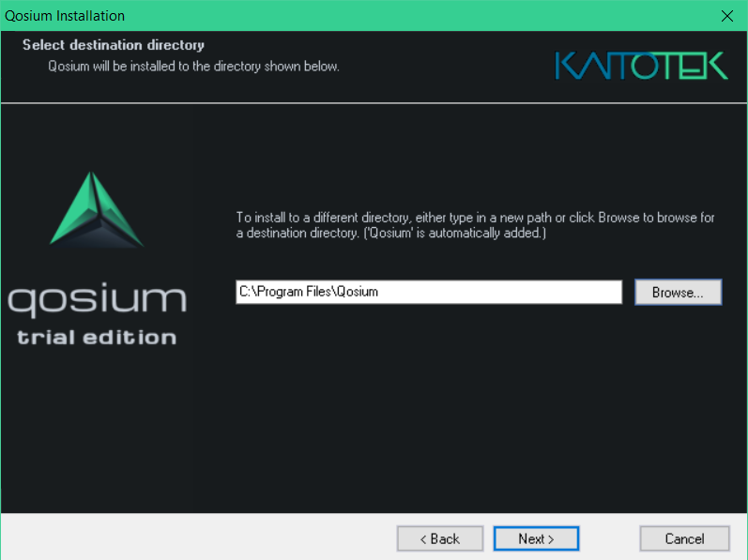Click the green Qosium triangle logo
The height and width of the screenshot is (560, 748).
pyautogui.click(x=97, y=210)
